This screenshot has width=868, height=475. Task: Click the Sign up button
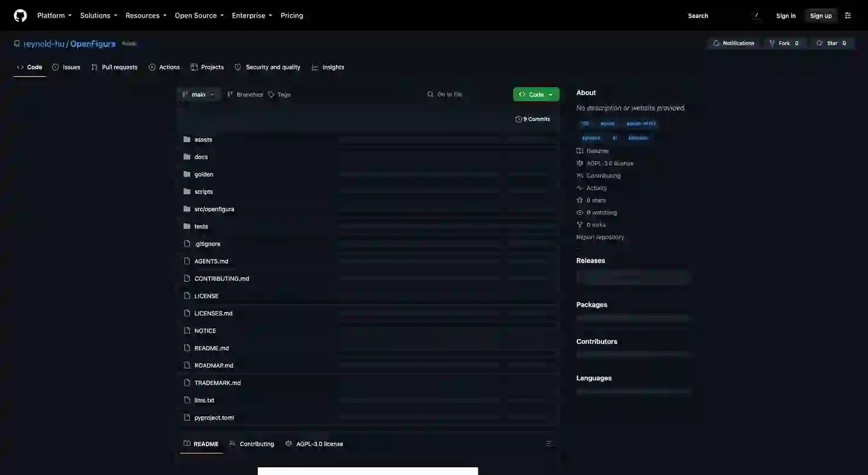(x=821, y=16)
